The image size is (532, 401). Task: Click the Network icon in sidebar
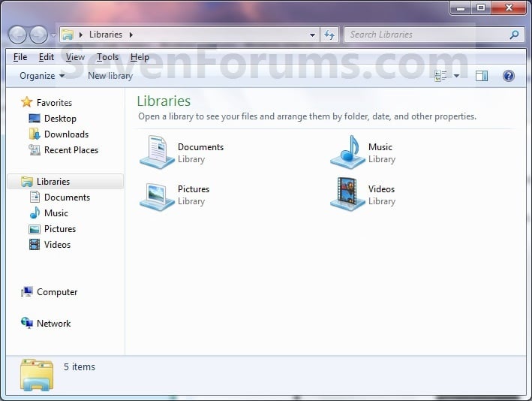coord(26,323)
